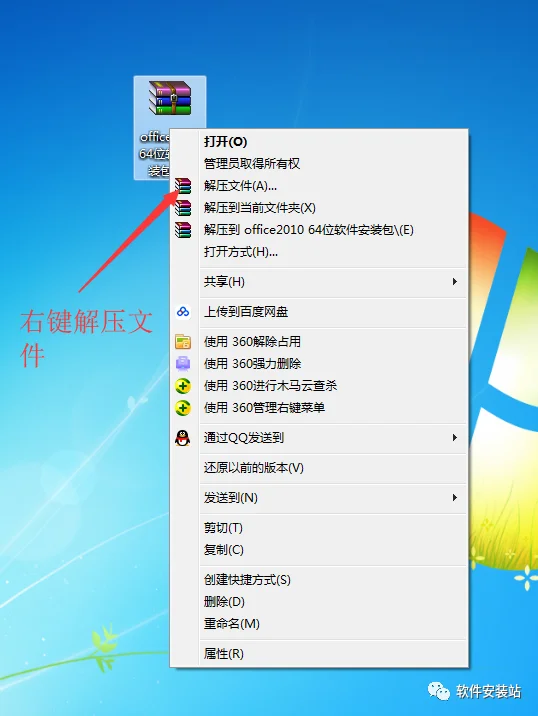Click the WinRAR icon beside 解压文件(A)
The height and width of the screenshot is (716, 538).
coord(183,186)
